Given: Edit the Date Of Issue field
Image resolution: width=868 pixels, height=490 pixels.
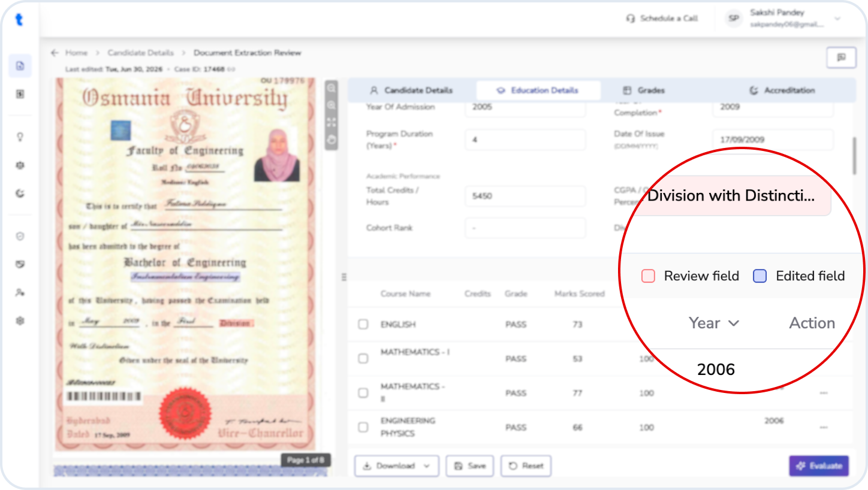Looking at the screenshot, I should click(773, 140).
